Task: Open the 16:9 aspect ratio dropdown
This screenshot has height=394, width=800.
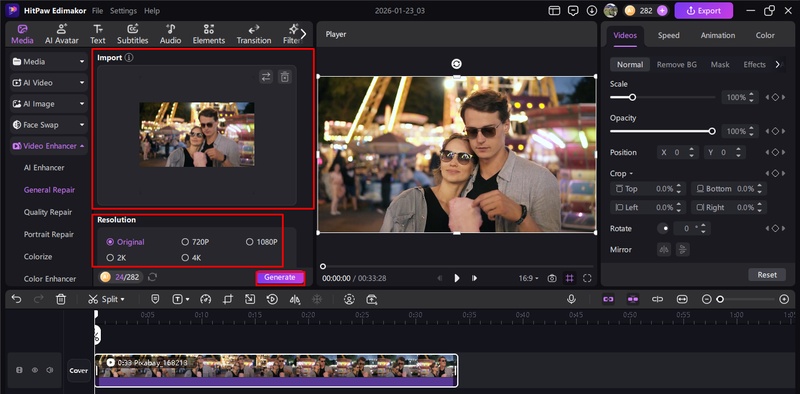Action: point(529,278)
